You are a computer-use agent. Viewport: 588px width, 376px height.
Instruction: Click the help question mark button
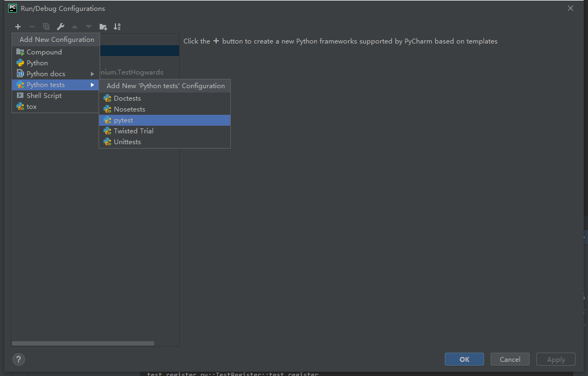coord(19,360)
